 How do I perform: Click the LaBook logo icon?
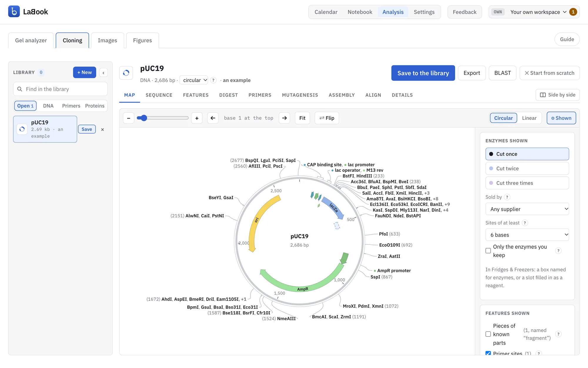pos(14,11)
